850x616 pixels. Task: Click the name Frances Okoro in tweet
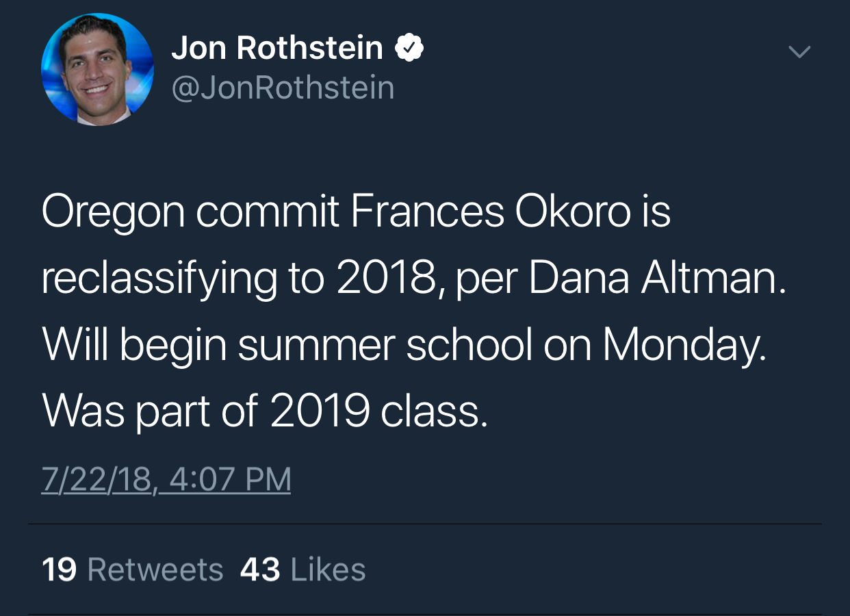[x=490, y=213]
